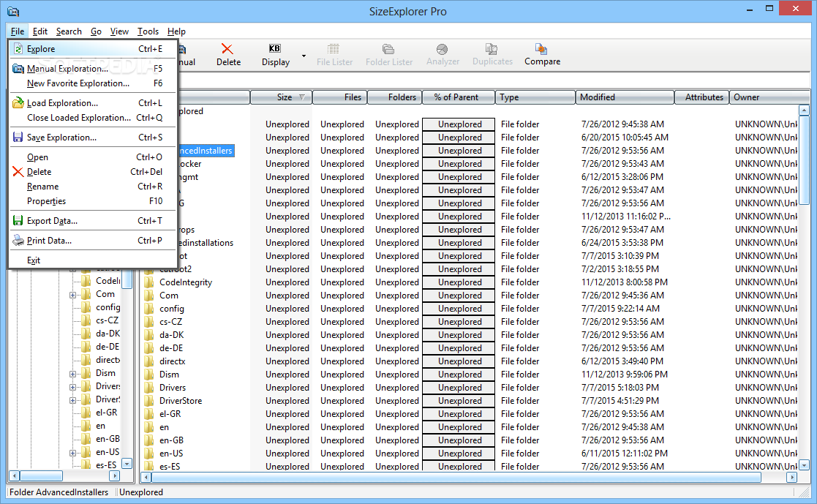This screenshot has width=817, height=504.
Task: Choose Export Data menu entry
Action: (x=93, y=221)
